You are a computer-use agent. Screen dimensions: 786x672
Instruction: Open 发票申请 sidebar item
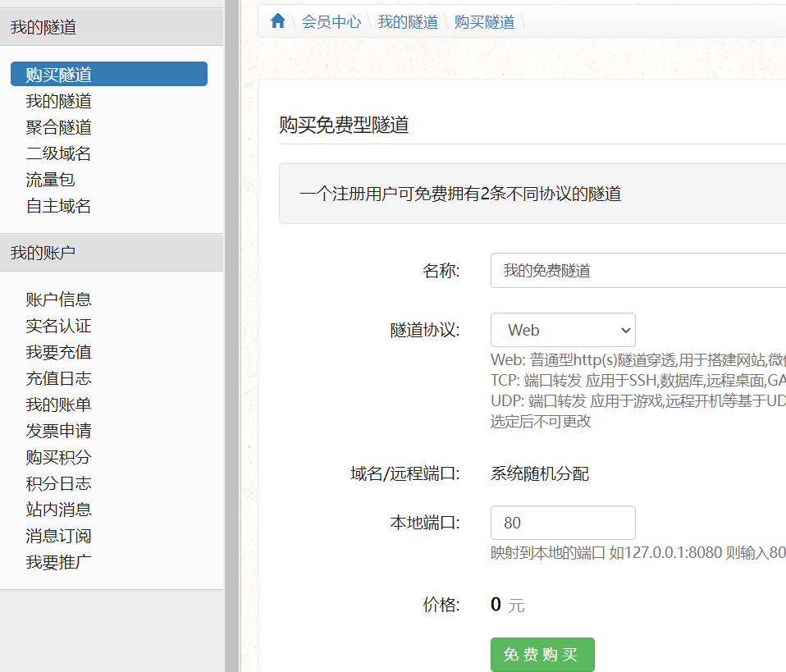tap(58, 431)
